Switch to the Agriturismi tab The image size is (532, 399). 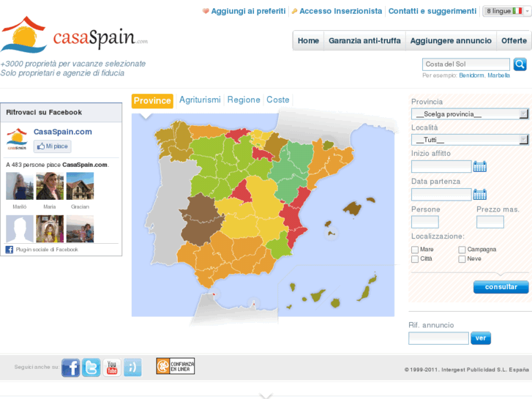[200, 100]
